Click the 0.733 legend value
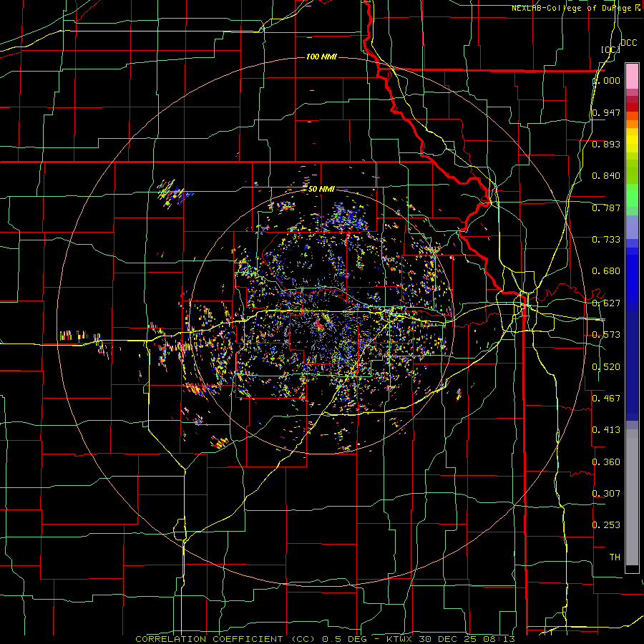Viewport: 644px width, 644px height. click(x=606, y=240)
